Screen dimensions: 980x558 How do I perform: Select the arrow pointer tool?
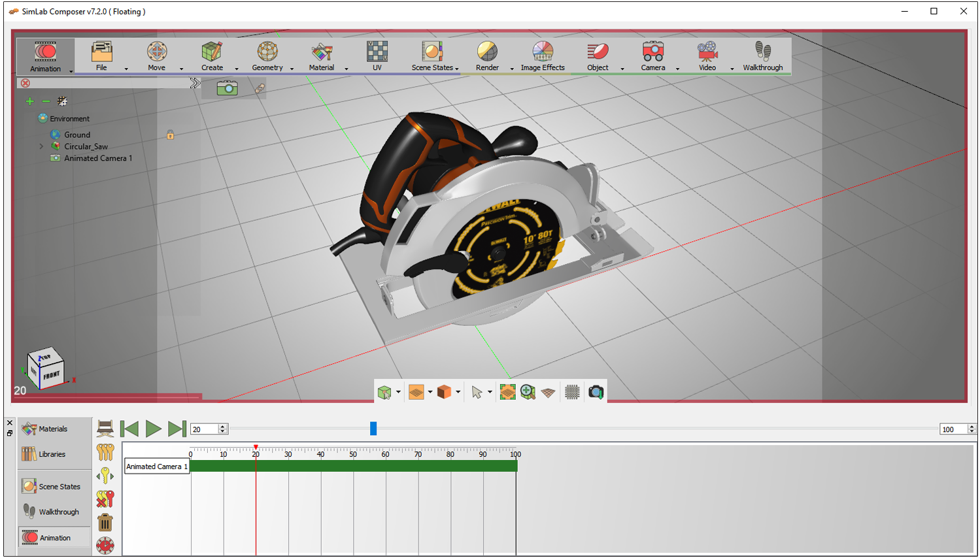click(477, 392)
